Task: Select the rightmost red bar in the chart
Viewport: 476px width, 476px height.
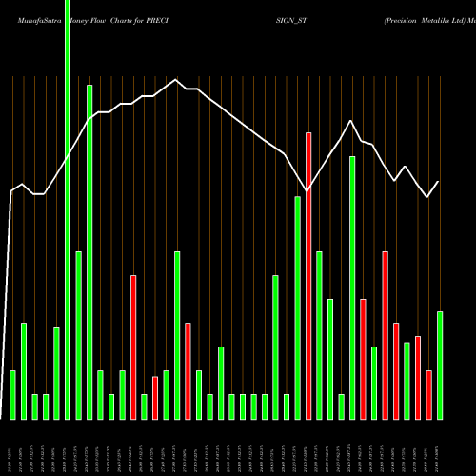Action: (x=428, y=395)
